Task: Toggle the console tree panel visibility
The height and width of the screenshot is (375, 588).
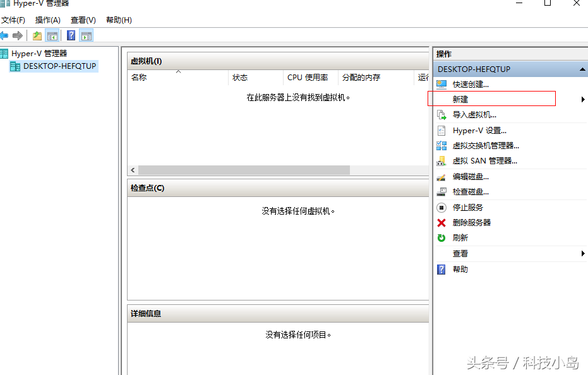Action: point(51,35)
